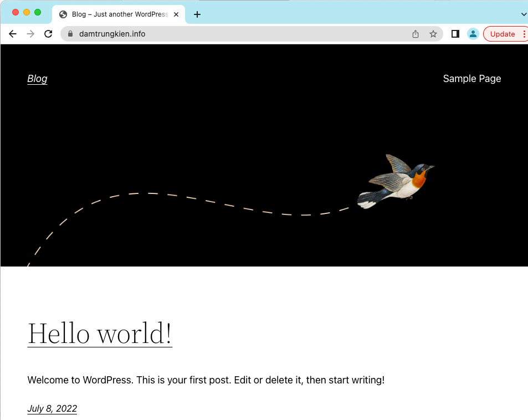Image resolution: width=528 pixels, height=420 pixels.
Task: Go back to the previous page
Action: [13, 34]
